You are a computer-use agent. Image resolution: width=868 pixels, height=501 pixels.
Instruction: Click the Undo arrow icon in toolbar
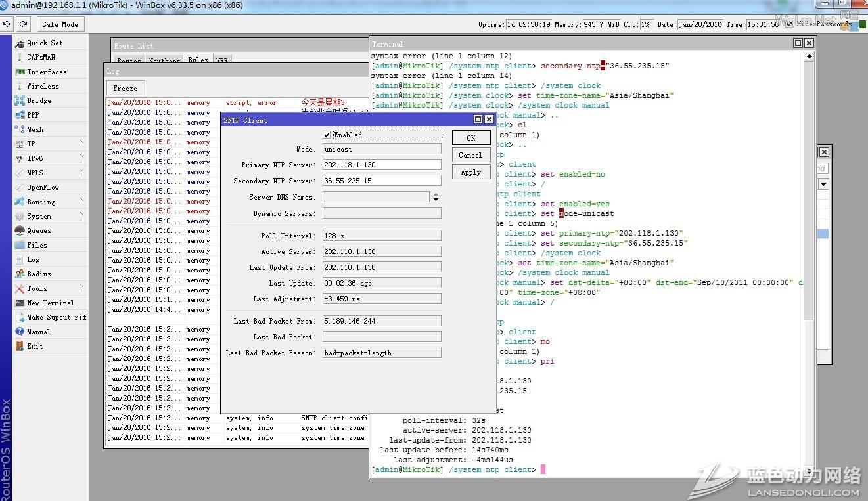tap(7, 24)
